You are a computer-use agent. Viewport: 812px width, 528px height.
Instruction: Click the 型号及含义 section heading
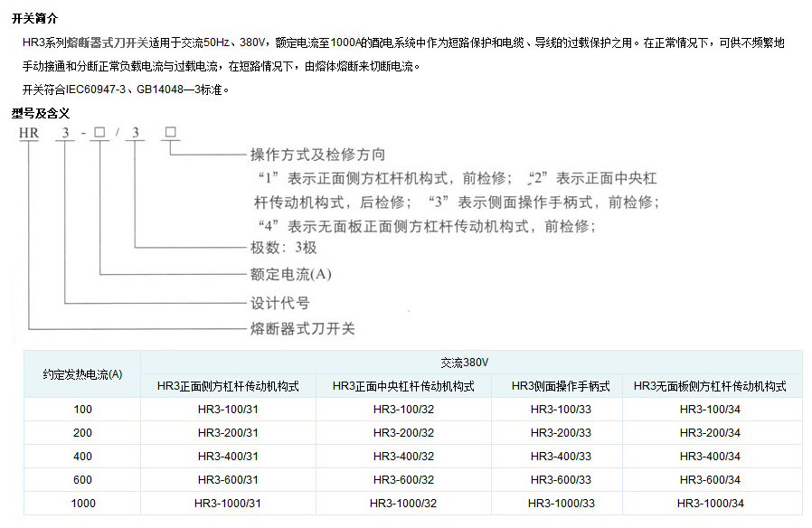point(41,113)
